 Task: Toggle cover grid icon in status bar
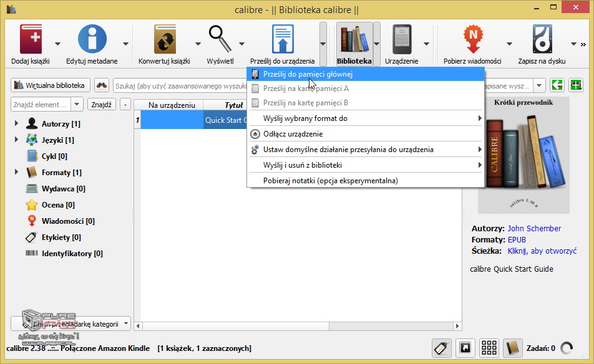489,348
